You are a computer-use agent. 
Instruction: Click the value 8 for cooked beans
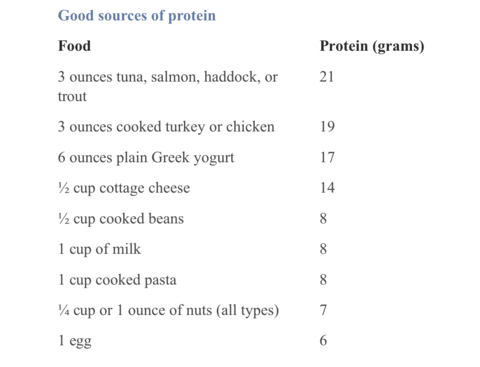pyautogui.click(x=323, y=219)
